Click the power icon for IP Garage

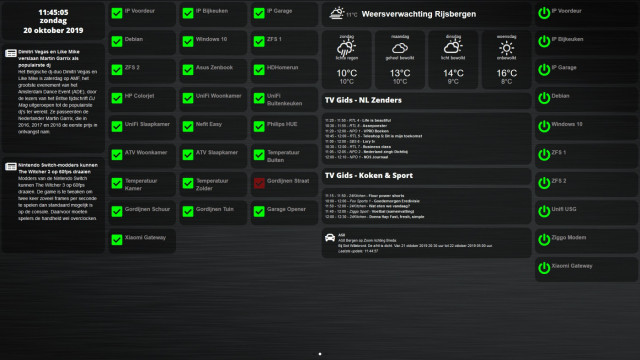544,70
